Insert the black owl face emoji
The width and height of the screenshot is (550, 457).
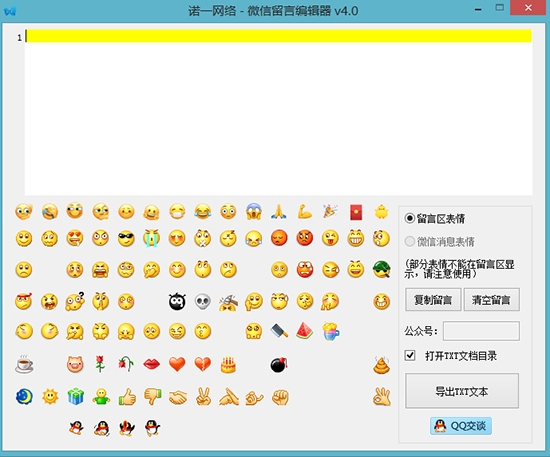(x=177, y=301)
